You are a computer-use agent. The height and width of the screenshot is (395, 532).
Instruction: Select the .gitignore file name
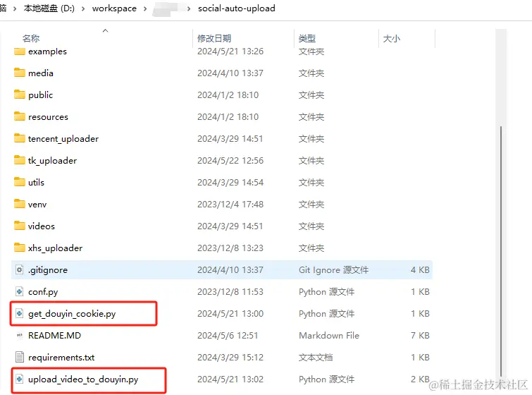pos(48,270)
